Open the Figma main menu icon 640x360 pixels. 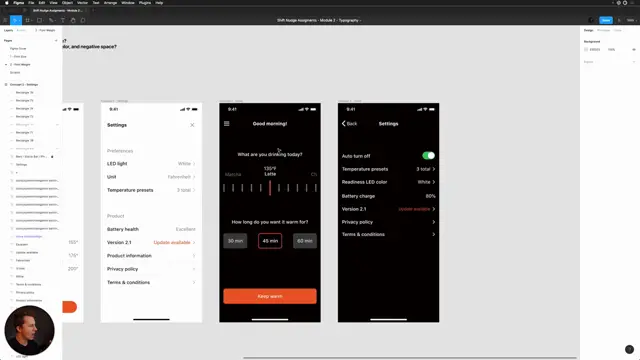tap(5, 20)
